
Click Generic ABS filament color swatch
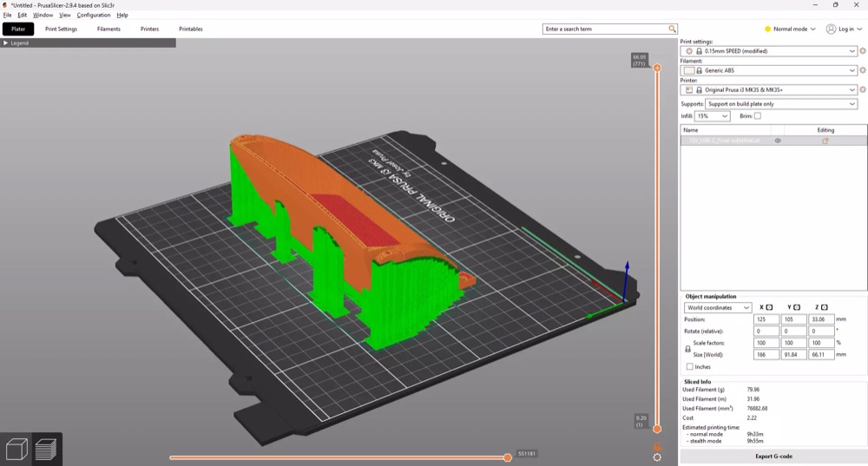coord(689,70)
